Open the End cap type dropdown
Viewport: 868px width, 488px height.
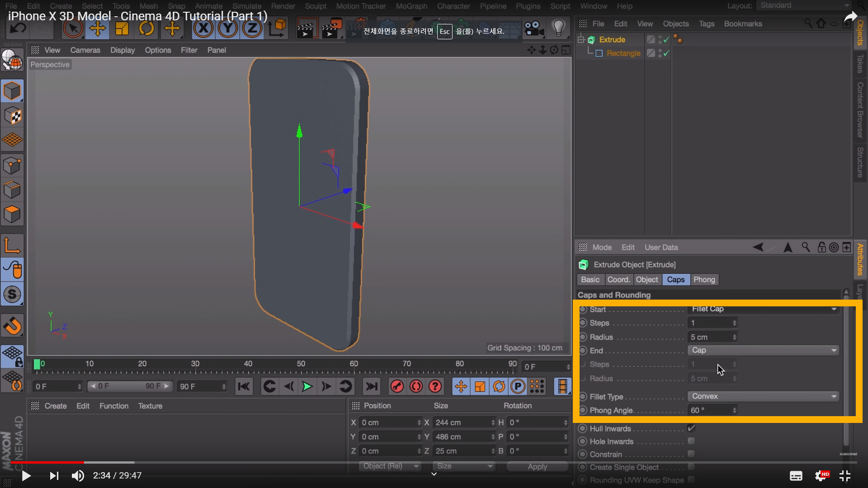pyautogui.click(x=764, y=350)
